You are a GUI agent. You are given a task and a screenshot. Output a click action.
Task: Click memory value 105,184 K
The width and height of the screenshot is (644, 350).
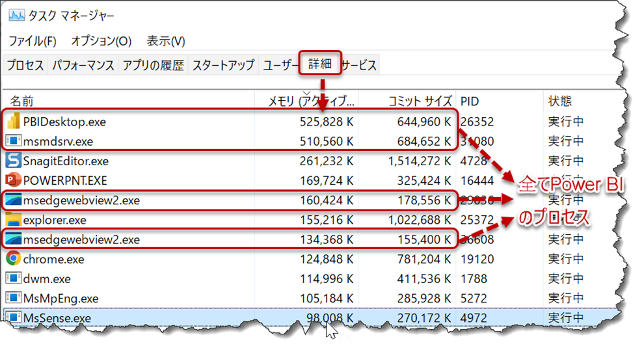click(327, 299)
